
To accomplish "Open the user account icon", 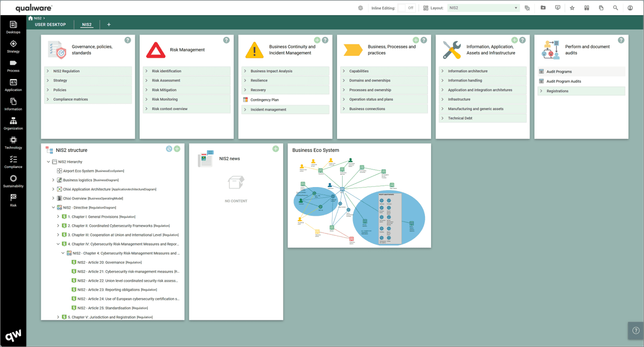I will click(x=630, y=8).
